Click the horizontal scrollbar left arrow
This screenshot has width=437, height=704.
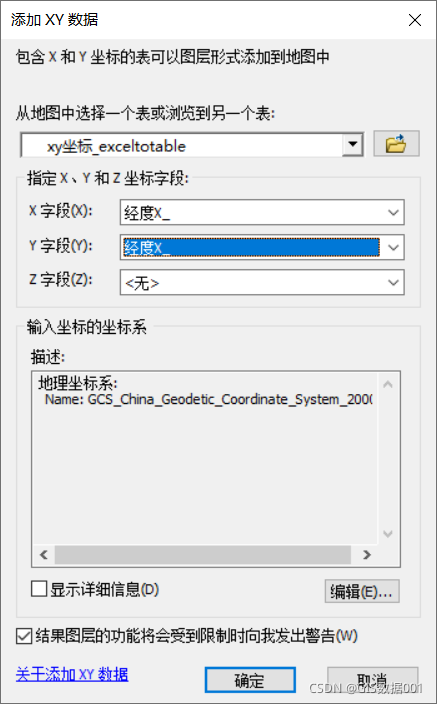tap(44, 555)
